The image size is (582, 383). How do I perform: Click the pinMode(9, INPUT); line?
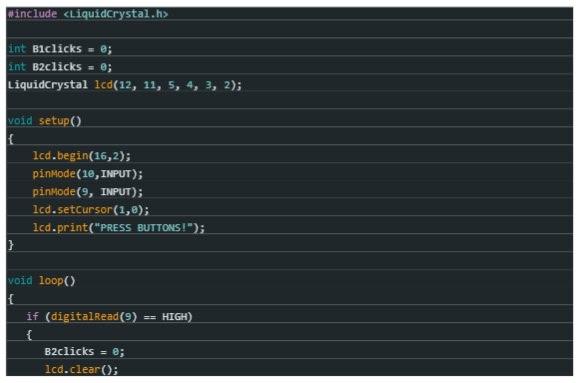click(x=88, y=192)
